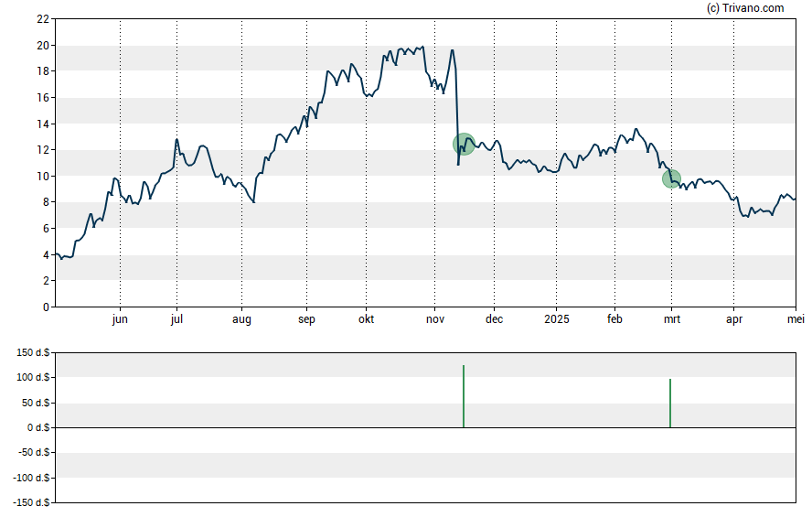Click the '6' price axis label
812x517 pixels.
(x=46, y=229)
